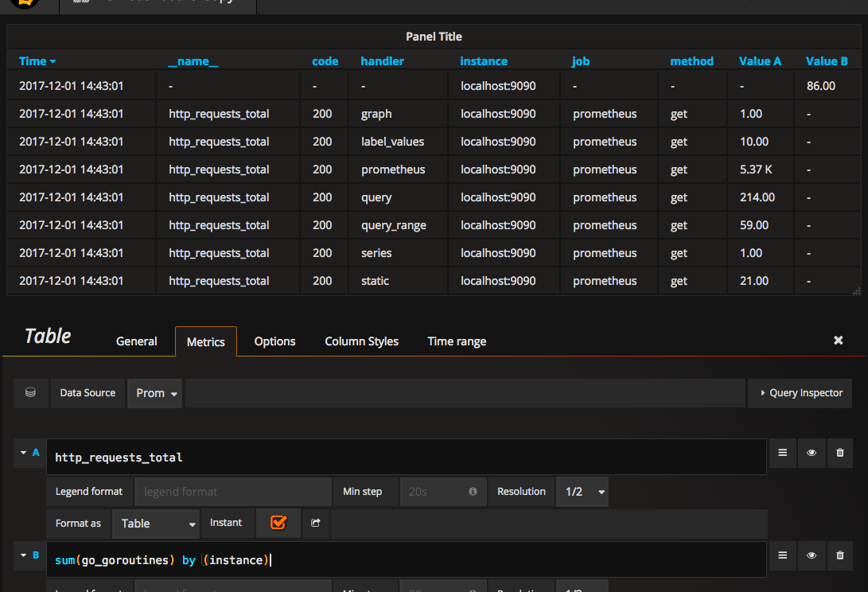This screenshot has height=592, width=868.
Task: Collapse query B with its arrow
Action: (x=23, y=555)
